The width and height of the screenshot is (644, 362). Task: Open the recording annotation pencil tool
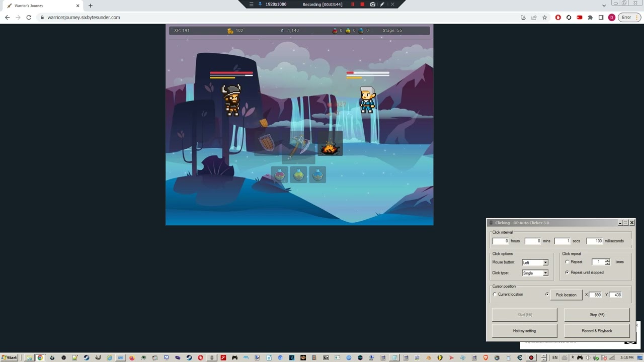(382, 5)
